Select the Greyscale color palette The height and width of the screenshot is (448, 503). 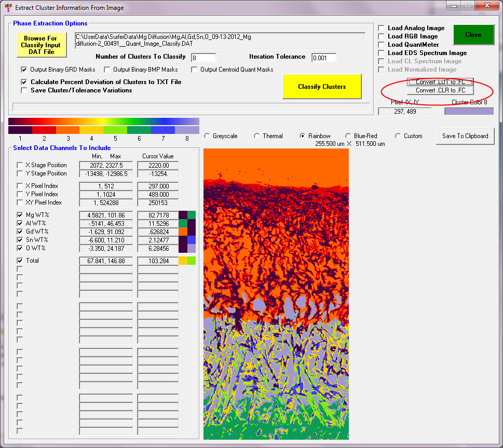coord(208,136)
